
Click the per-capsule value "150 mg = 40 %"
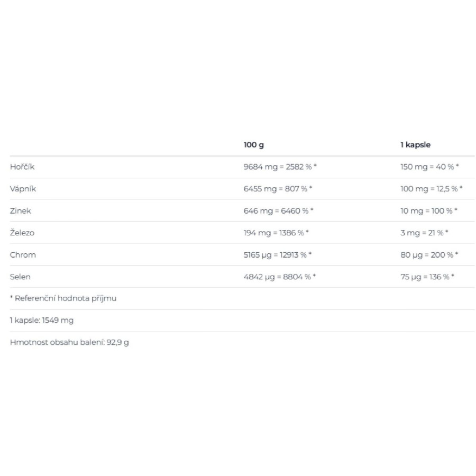pos(429,167)
